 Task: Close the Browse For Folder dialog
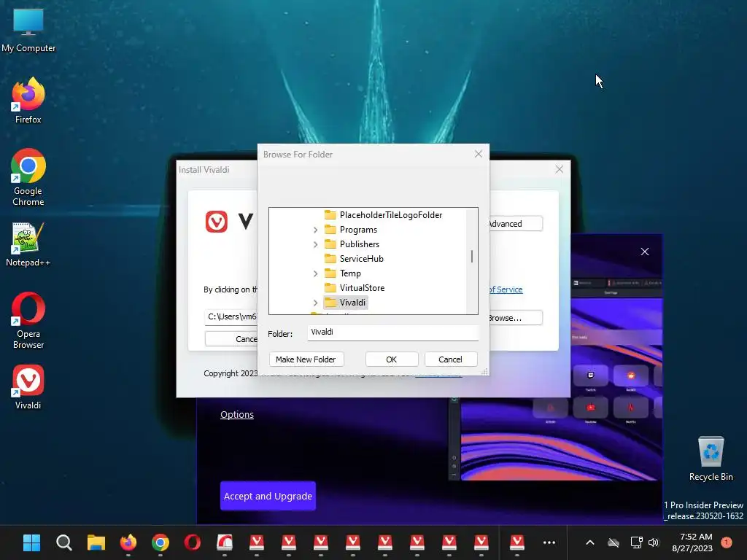[x=479, y=154]
